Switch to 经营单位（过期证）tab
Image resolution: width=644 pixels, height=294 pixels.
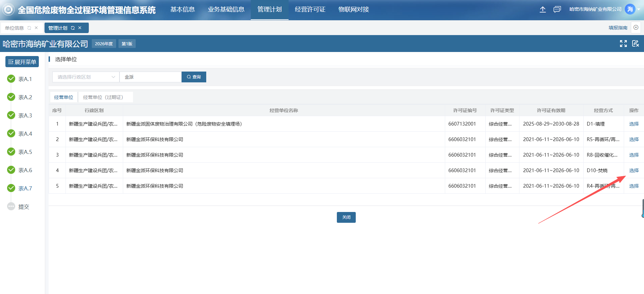(x=103, y=97)
